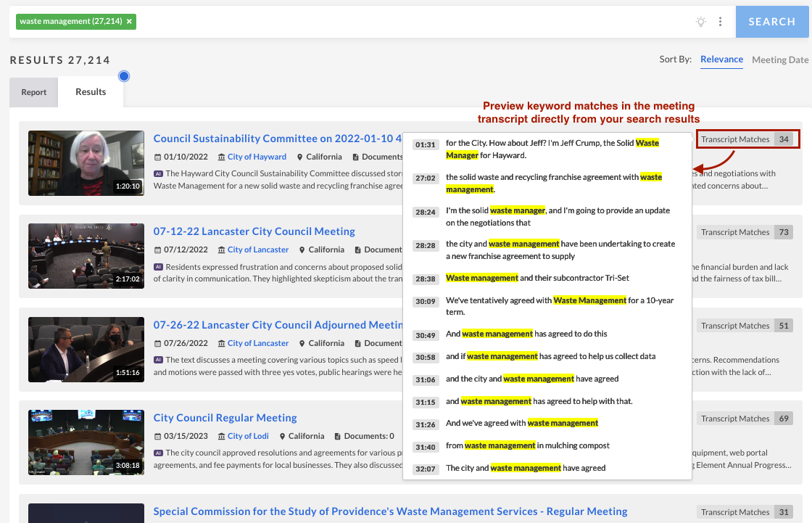Screen dimensions: 812x523
Task: Jump to transcript timestamp 30:09
Action: [x=425, y=301]
